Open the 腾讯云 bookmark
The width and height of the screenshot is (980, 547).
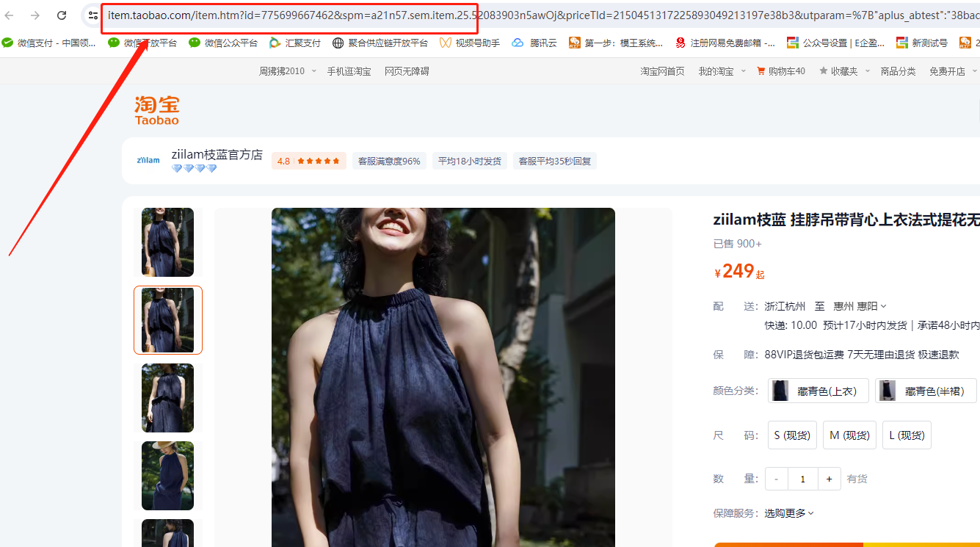click(535, 43)
